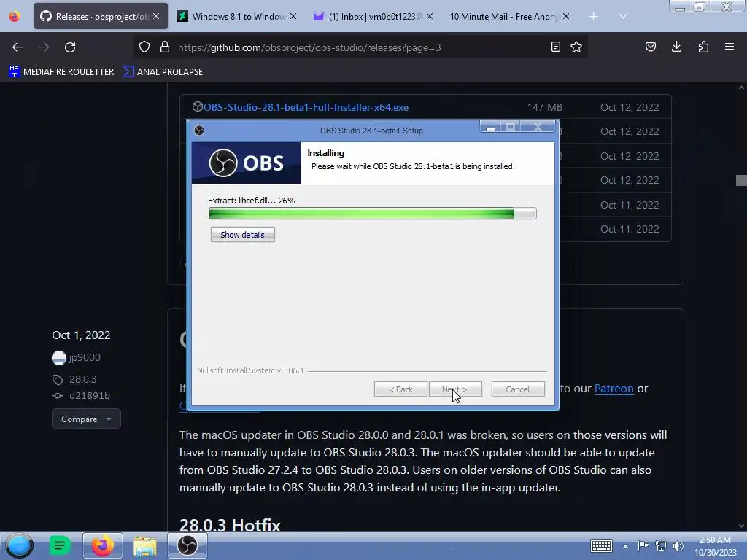
Task: Click the OBS installer taskbar icon
Action: click(187, 545)
